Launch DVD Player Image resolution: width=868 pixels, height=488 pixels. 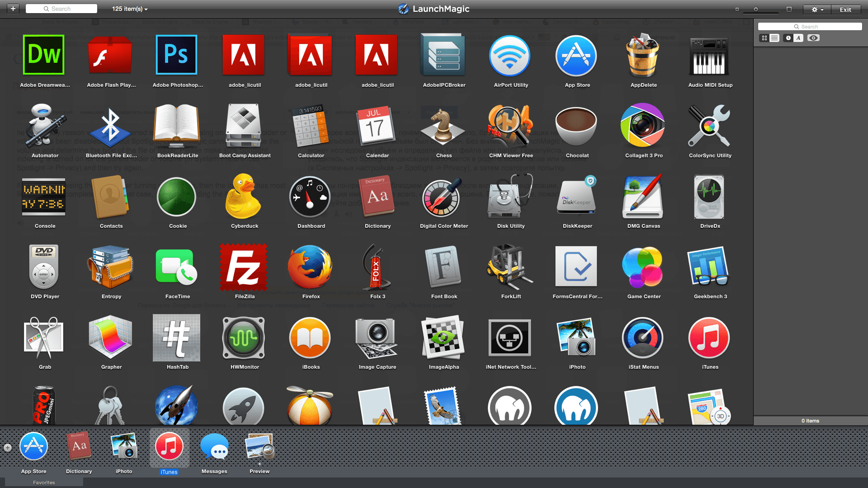(44, 267)
